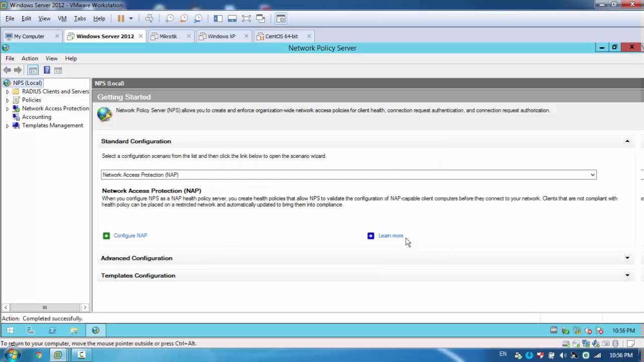Expand the Templates Management node
The image size is (644, 362).
point(8,126)
